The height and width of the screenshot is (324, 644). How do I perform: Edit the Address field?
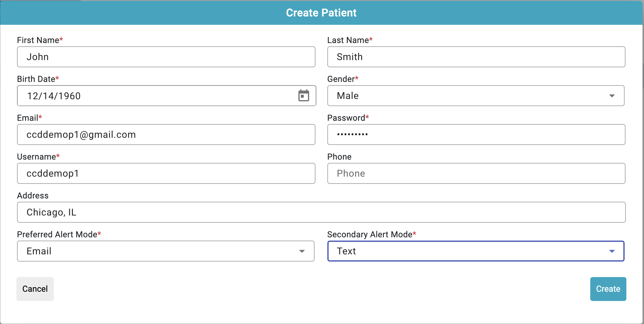click(x=321, y=212)
